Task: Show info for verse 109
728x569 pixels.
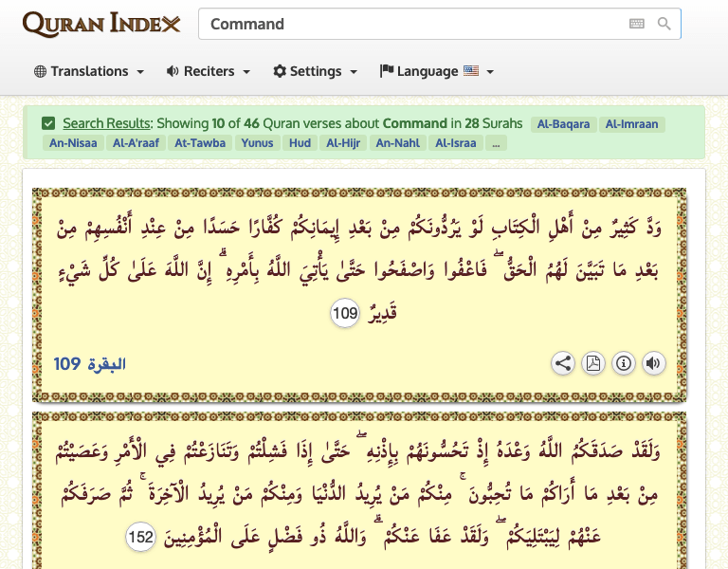Action: (624, 363)
